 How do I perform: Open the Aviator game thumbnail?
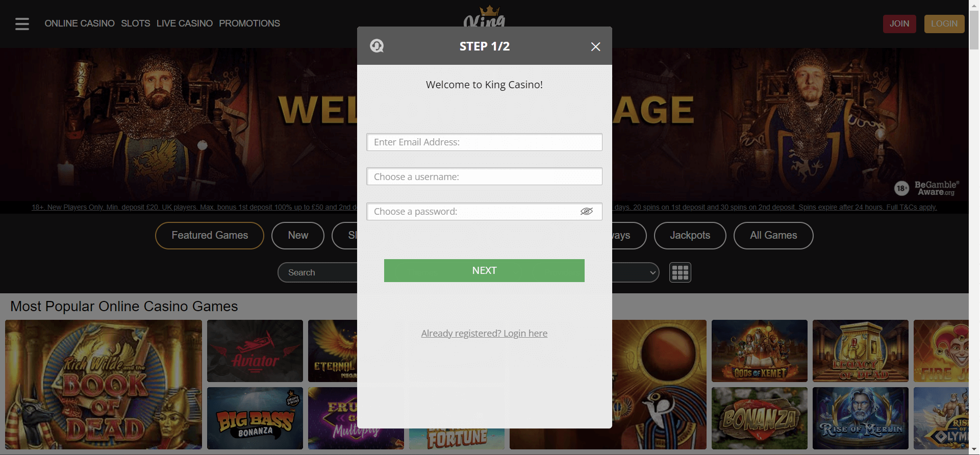click(255, 351)
